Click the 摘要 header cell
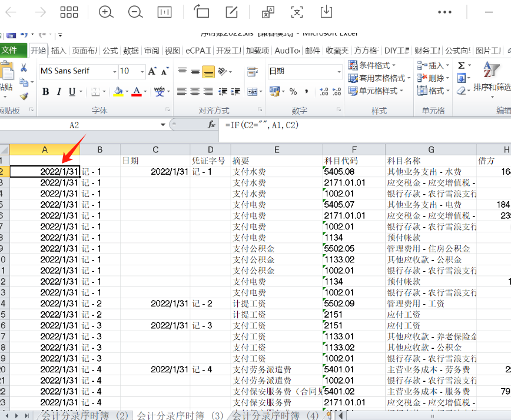The image size is (511, 420). pyautogui.click(x=276, y=161)
